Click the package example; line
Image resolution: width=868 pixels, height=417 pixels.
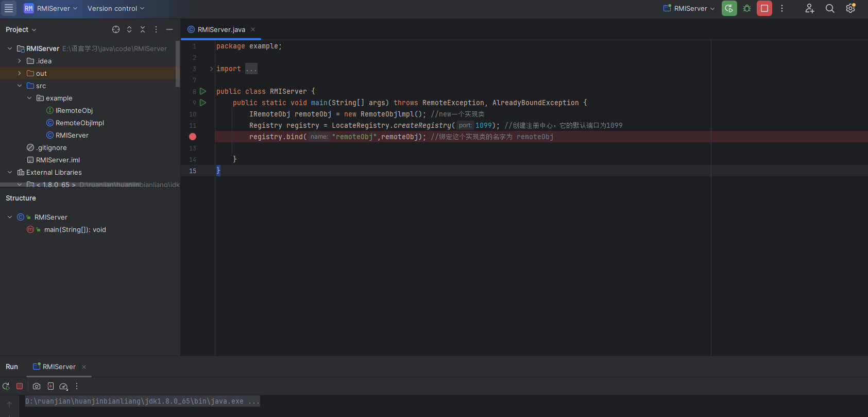[249, 46]
